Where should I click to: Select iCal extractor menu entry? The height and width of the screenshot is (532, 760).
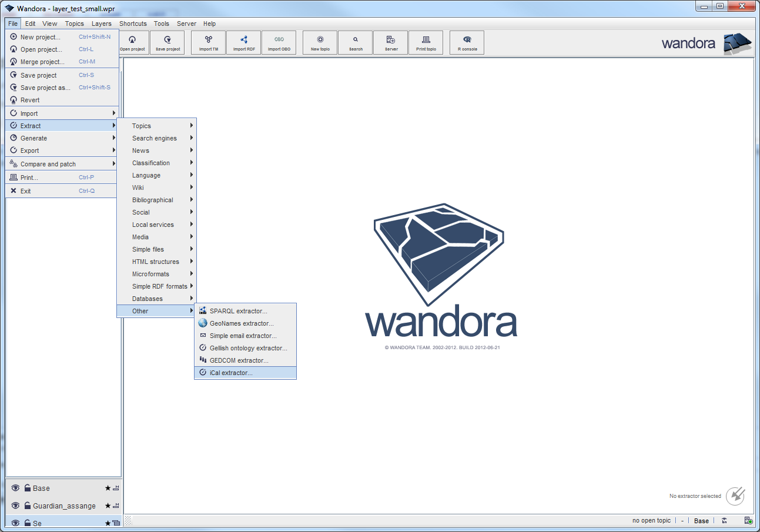click(231, 373)
